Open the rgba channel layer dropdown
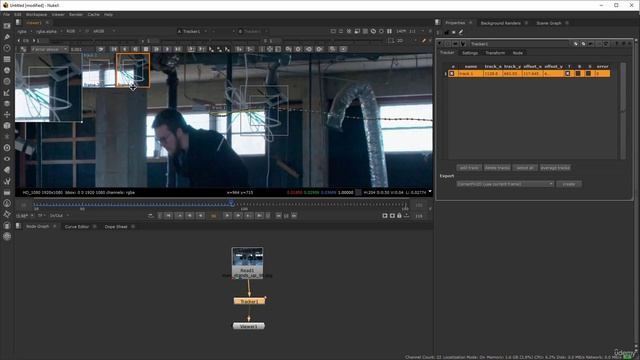Image resolution: width=640 pixels, height=360 pixels. [x=23, y=31]
